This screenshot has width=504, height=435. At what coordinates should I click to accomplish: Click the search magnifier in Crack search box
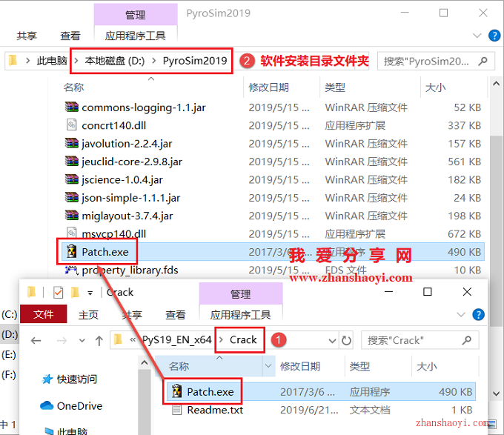[x=467, y=340]
